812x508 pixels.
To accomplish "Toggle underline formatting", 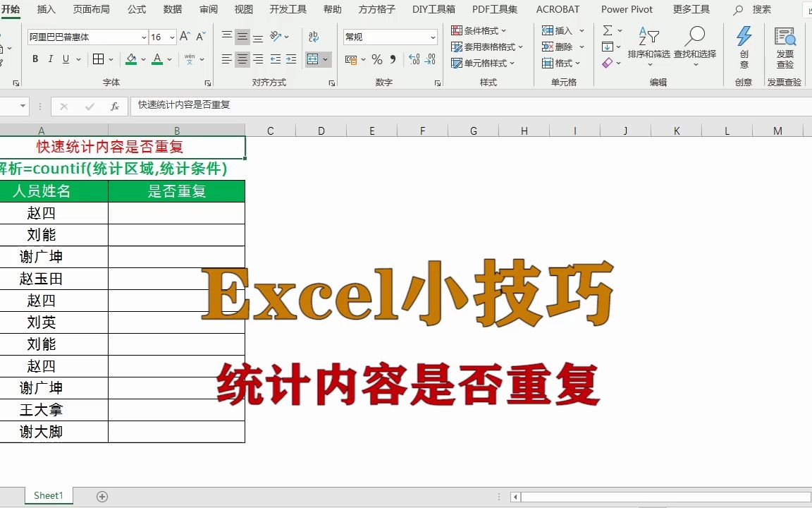I will pyautogui.click(x=66, y=59).
